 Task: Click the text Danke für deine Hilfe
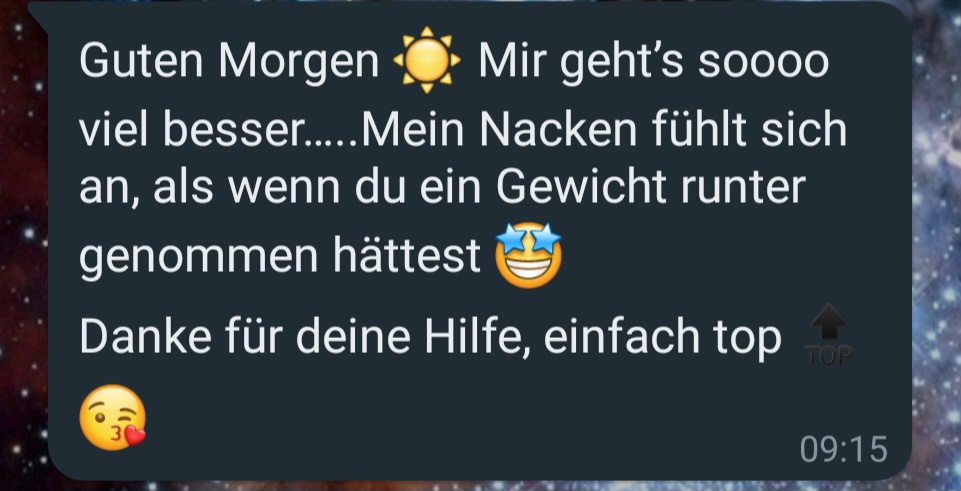click(310, 337)
